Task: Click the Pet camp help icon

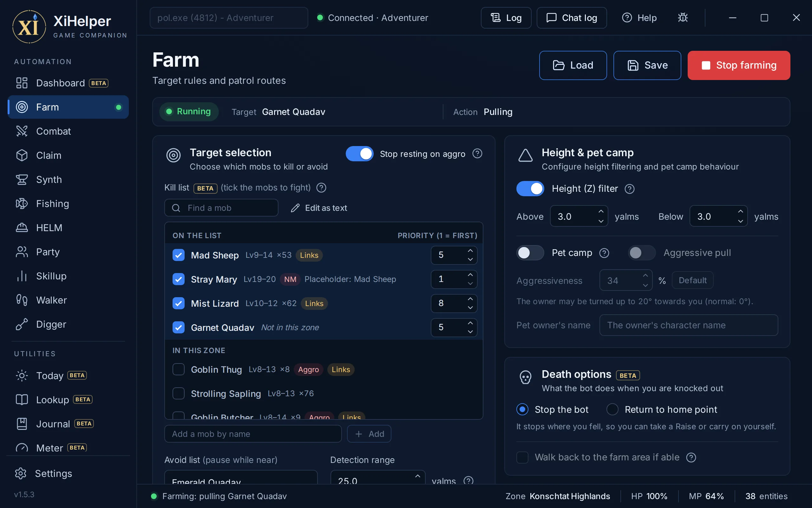Action: (604, 253)
